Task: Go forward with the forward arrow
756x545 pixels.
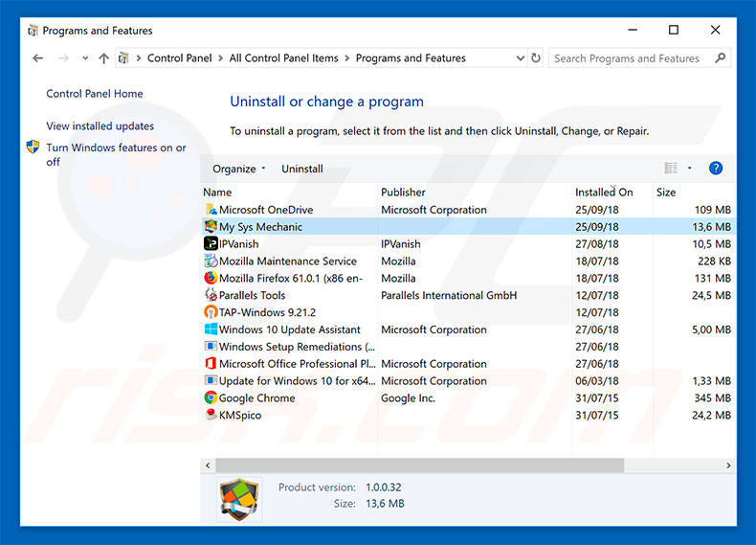Action: (63, 58)
